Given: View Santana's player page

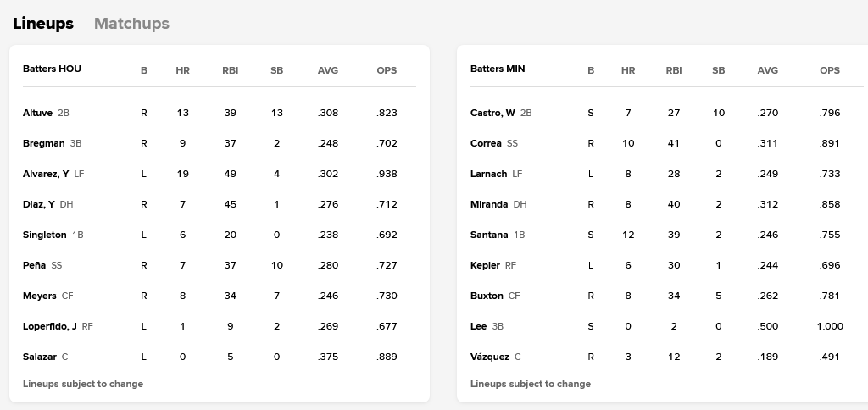Looking at the screenshot, I should [489, 235].
